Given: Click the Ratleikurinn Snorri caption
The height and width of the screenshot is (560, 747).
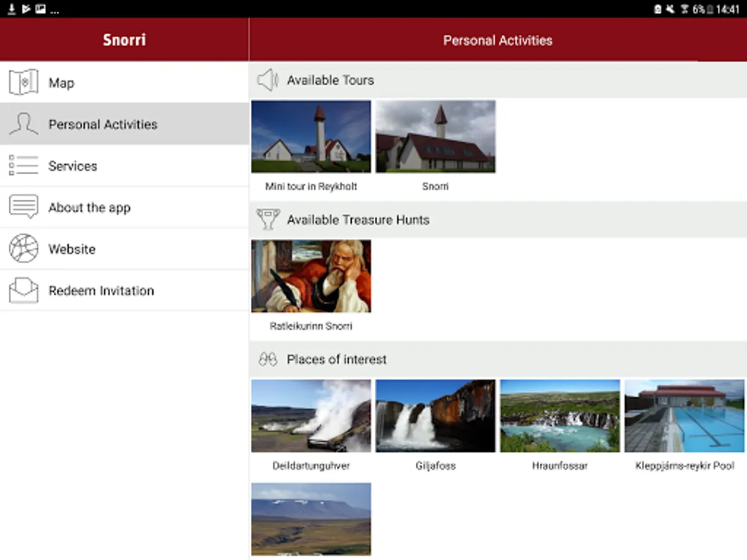Looking at the screenshot, I should click(x=311, y=325).
